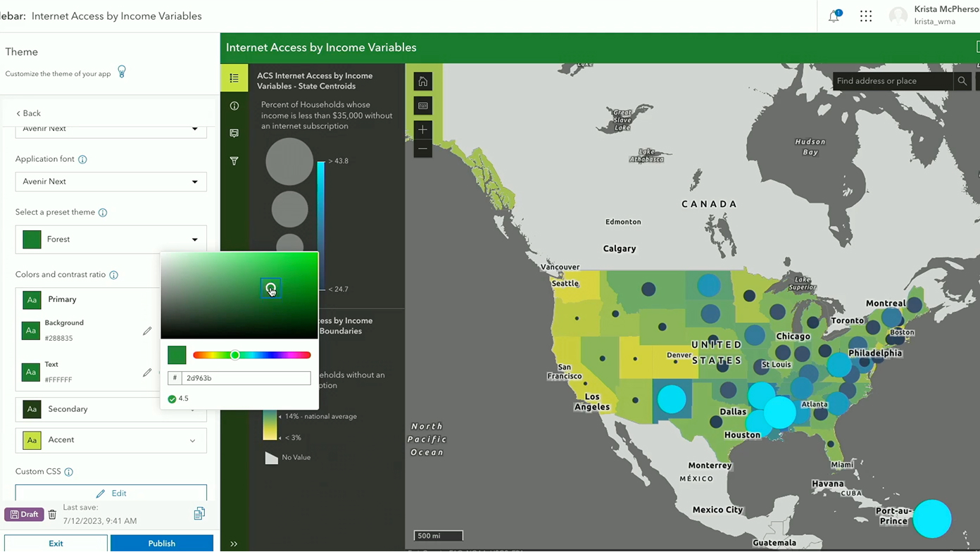The width and height of the screenshot is (980, 552).
Task: Click the Draft status badge
Action: 25,515
